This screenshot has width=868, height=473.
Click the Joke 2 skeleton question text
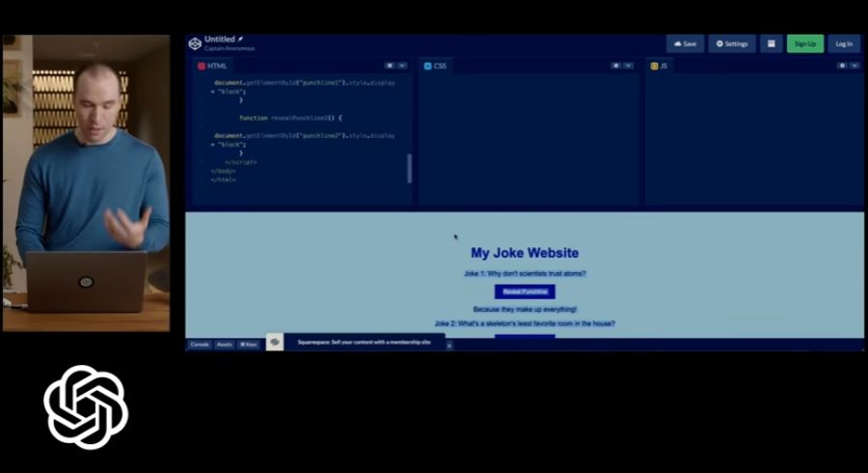525,323
